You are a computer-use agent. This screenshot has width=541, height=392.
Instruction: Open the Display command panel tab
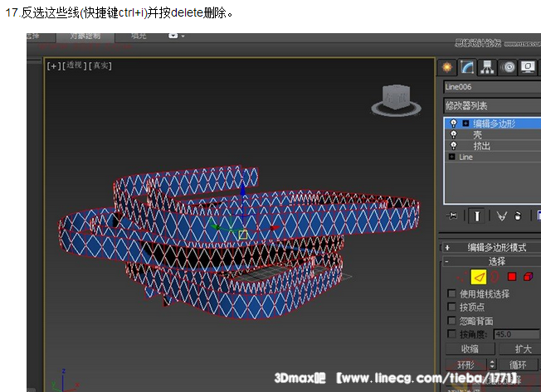[529, 67]
